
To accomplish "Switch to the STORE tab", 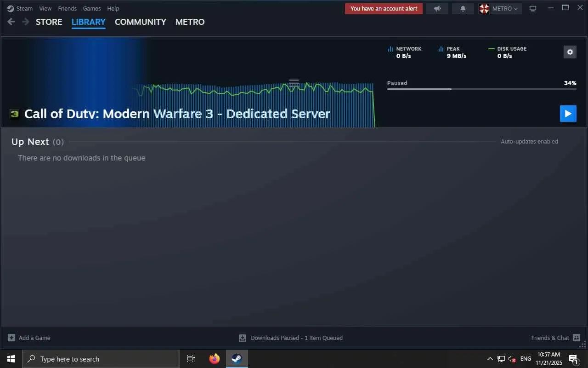I will point(49,22).
